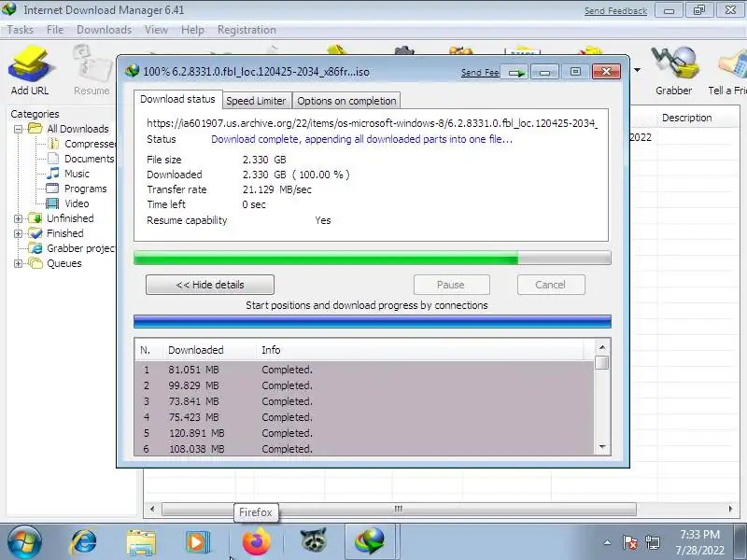Open the Downloads menu

click(x=104, y=30)
